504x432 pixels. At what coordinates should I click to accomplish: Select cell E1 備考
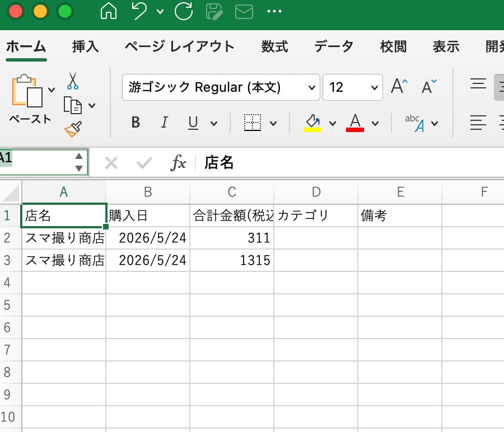coord(400,215)
